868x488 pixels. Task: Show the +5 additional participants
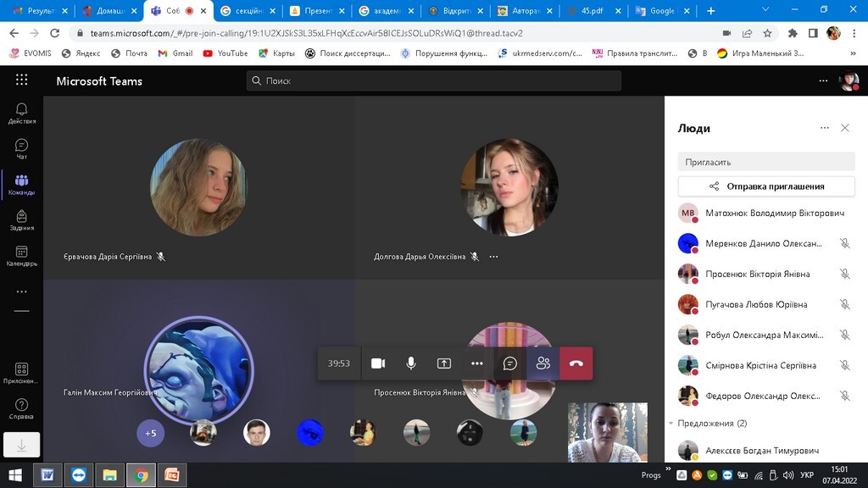click(x=150, y=433)
